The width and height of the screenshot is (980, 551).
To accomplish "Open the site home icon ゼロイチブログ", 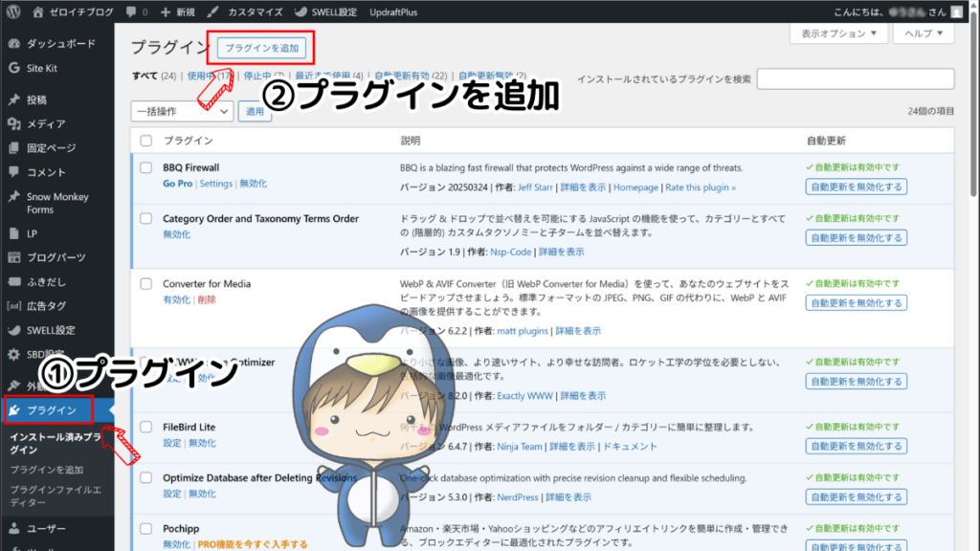I will 38,11.
